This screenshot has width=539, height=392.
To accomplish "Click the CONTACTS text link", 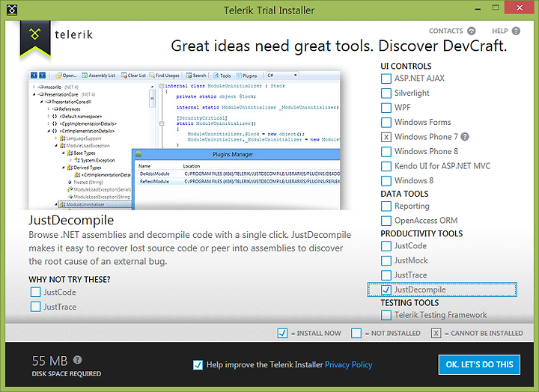I will point(446,31).
